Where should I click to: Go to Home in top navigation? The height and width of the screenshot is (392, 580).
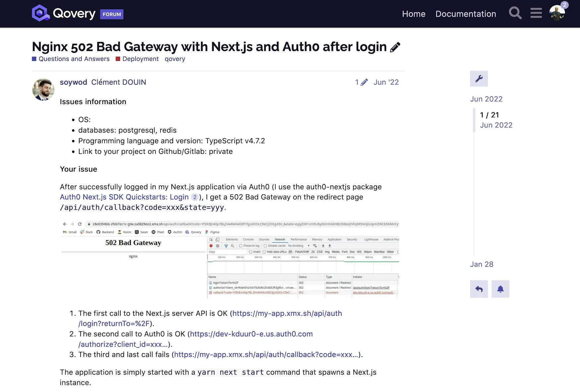point(414,14)
